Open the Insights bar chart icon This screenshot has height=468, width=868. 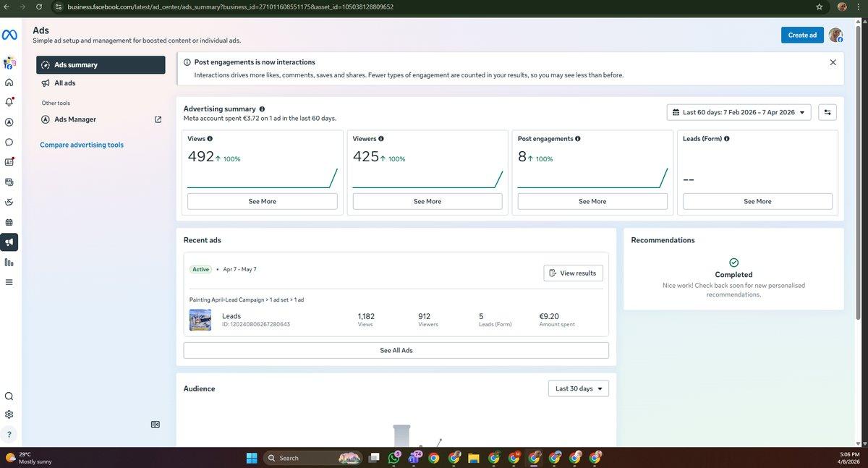[x=9, y=263]
